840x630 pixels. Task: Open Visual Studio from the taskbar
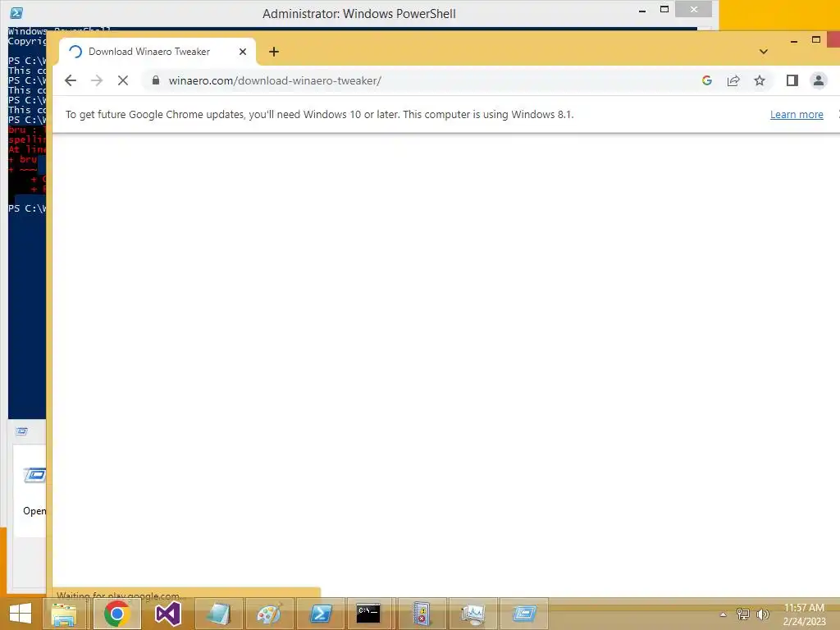(x=167, y=614)
